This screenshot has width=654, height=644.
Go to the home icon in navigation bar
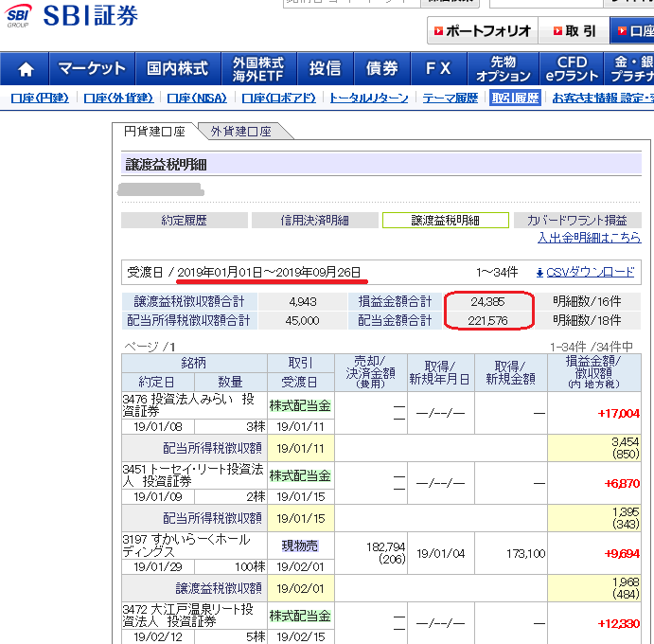click(25, 69)
